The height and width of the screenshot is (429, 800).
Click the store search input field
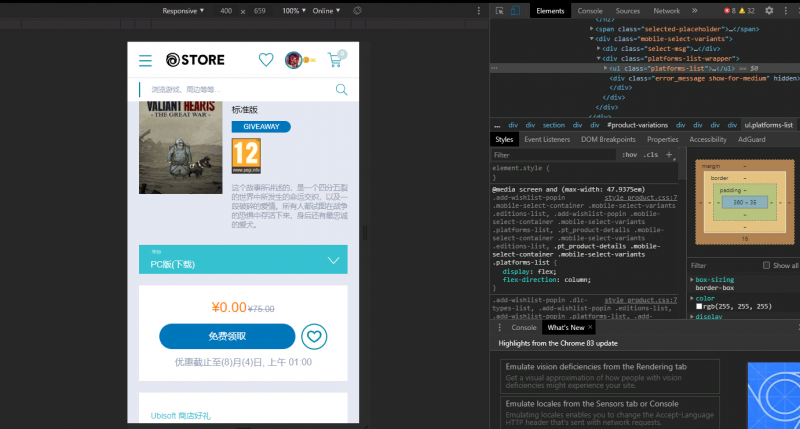click(x=237, y=90)
